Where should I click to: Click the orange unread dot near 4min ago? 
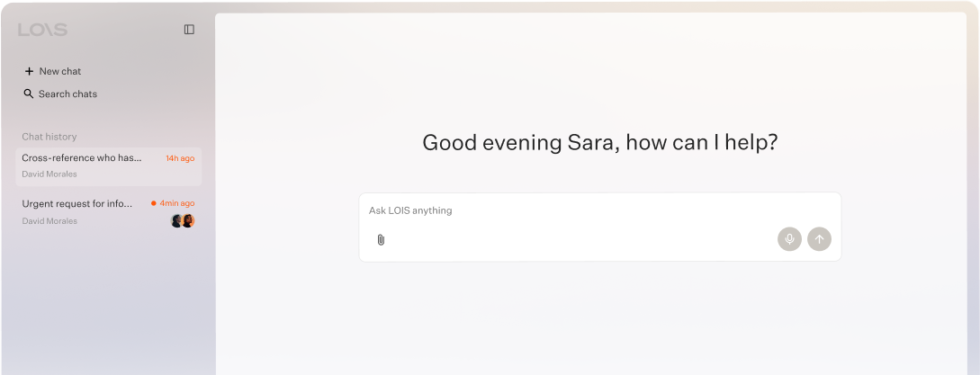[154, 203]
